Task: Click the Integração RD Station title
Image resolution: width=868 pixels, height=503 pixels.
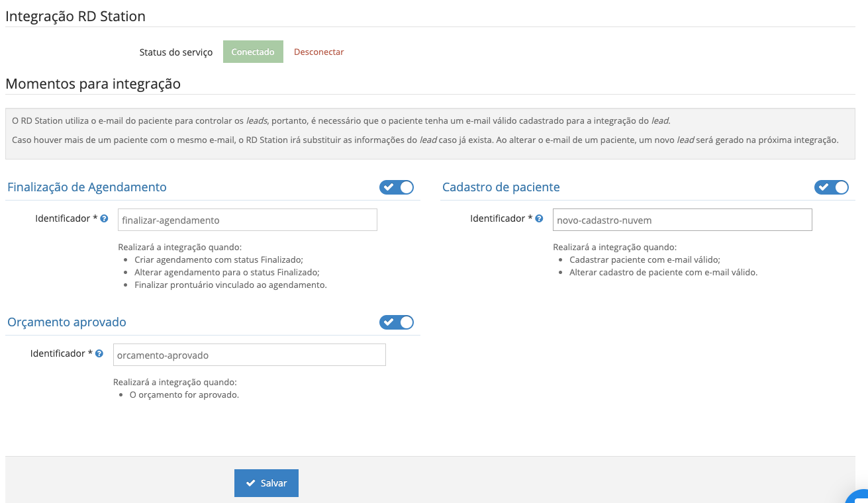Action: pos(75,16)
